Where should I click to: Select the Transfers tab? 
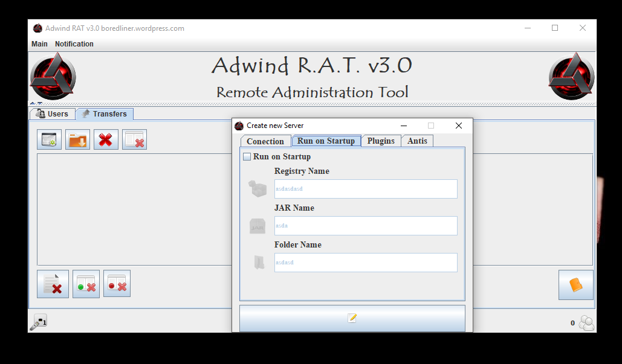coord(105,114)
